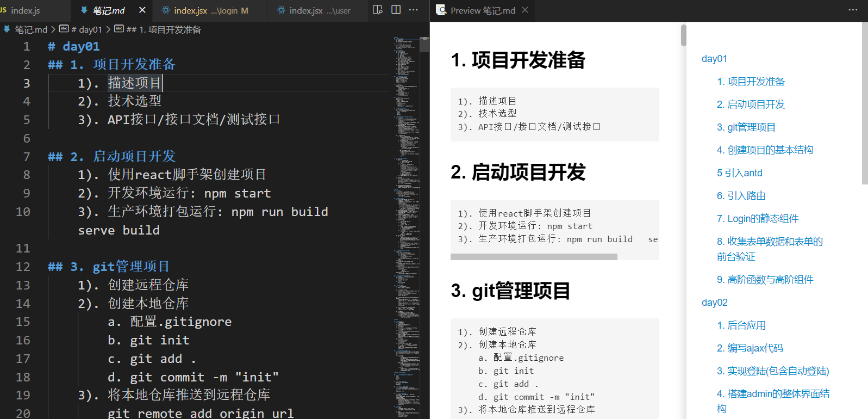
Task: Open the '## 1. 项目开发准备' breadcrumb
Action: (163, 29)
